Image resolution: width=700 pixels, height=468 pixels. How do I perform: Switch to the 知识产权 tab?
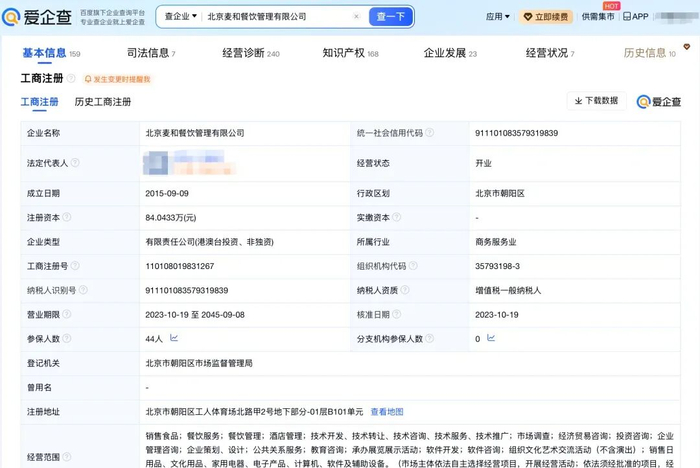pyautogui.click(x=350, y=53)
